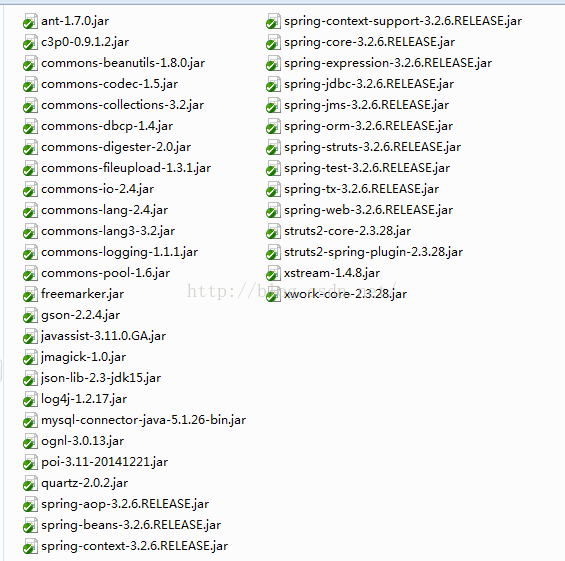The image size is (565, 561).
Task: Click struts2-spring-plugin-2.3.28.jar name
Action: point(373,252)
